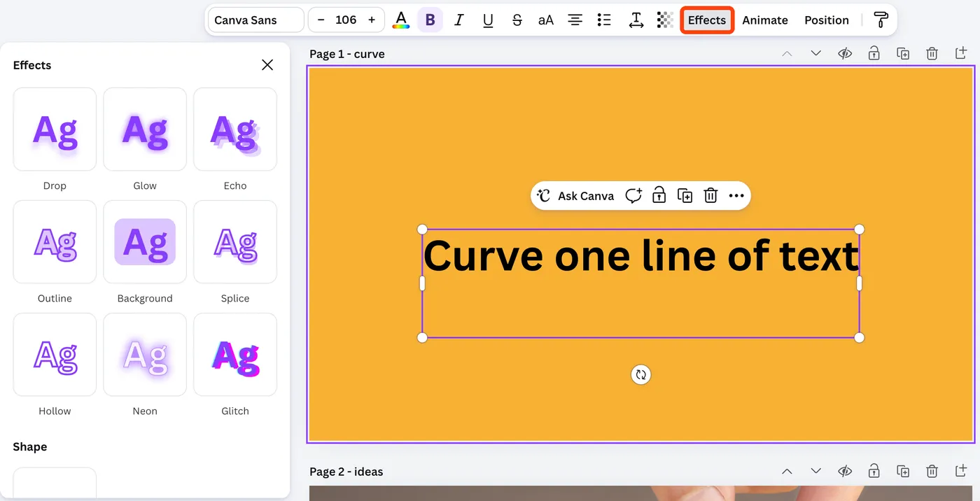This screenshot has width=980, height=501.
Task: Apply the Drop shadow effect
Action: pyautogui.click(x=55, y=129)
